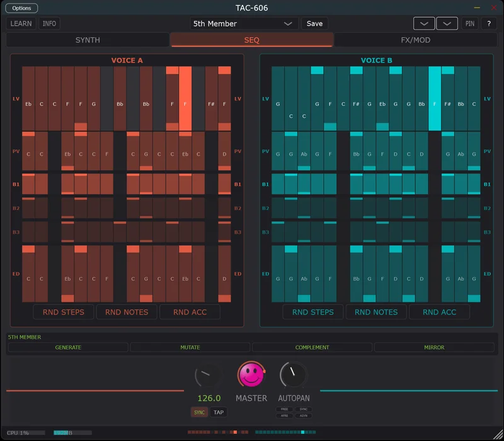Image resolution: width=504 pixels, height=441 pixels.
Task: Click the left chevron dropdown near PIN
Action: tap(423, 23)
